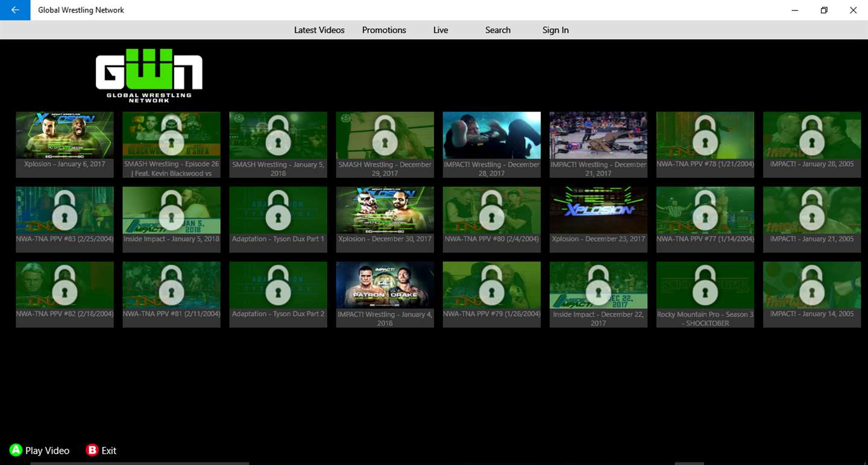Switch to the Live tab
868x465 pixels.
point(441,30)
